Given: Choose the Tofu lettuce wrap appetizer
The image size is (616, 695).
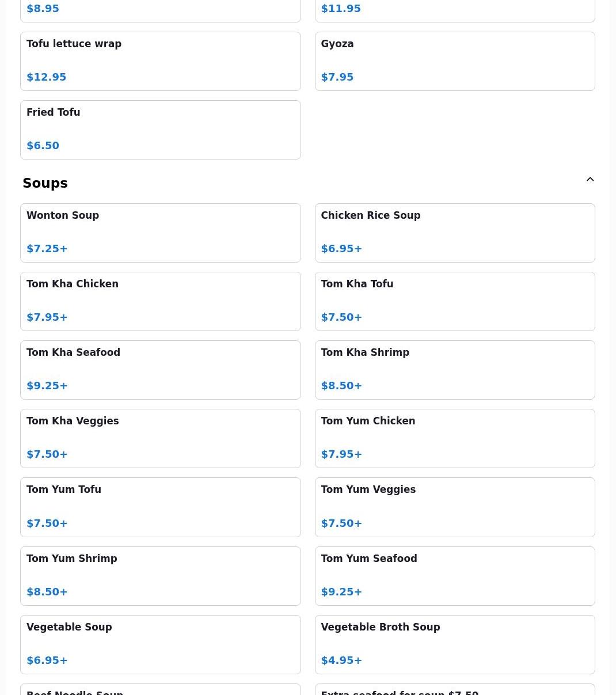Looking at the screenshot, I should (x=160, y=61).
